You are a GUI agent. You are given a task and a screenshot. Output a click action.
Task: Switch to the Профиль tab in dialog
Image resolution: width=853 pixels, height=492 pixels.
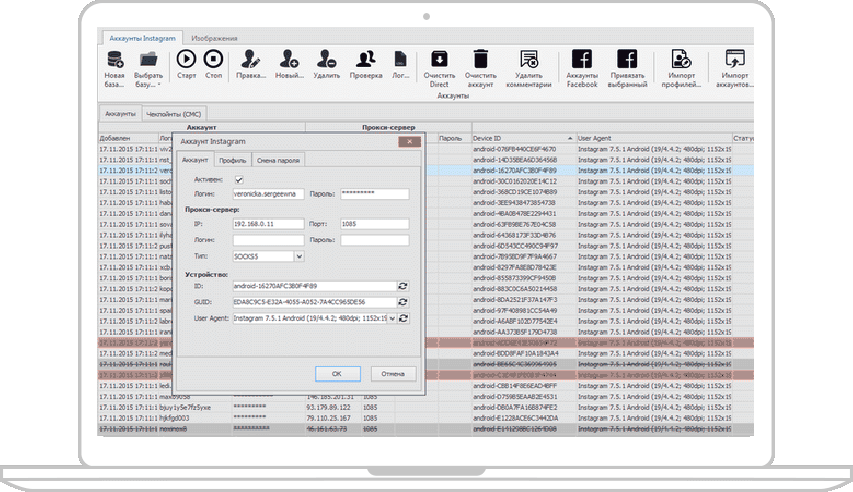[233, 160]
